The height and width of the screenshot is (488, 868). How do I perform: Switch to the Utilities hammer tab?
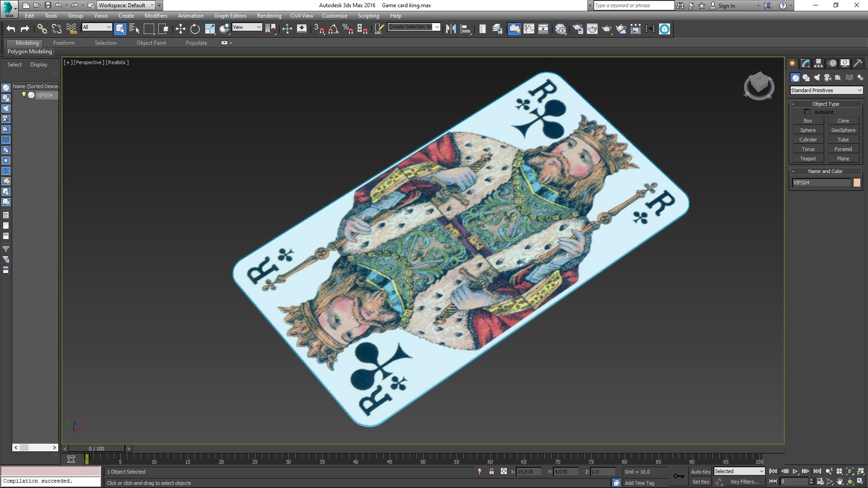pyautogui.click(x=858, y=63)
